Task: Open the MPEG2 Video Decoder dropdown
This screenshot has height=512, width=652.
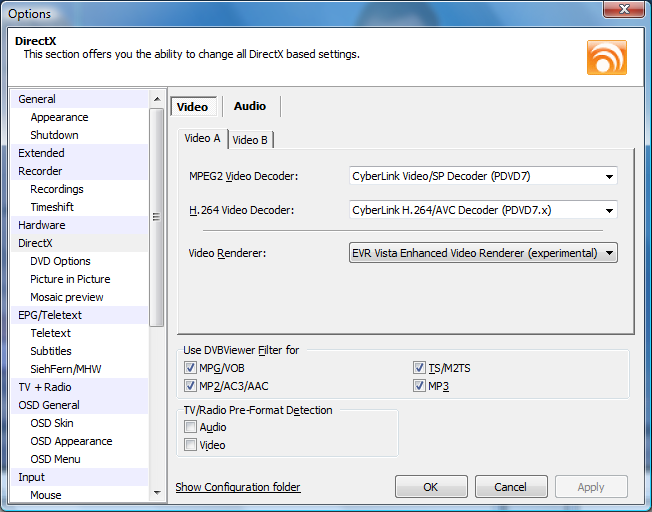Action: (483, 176)
